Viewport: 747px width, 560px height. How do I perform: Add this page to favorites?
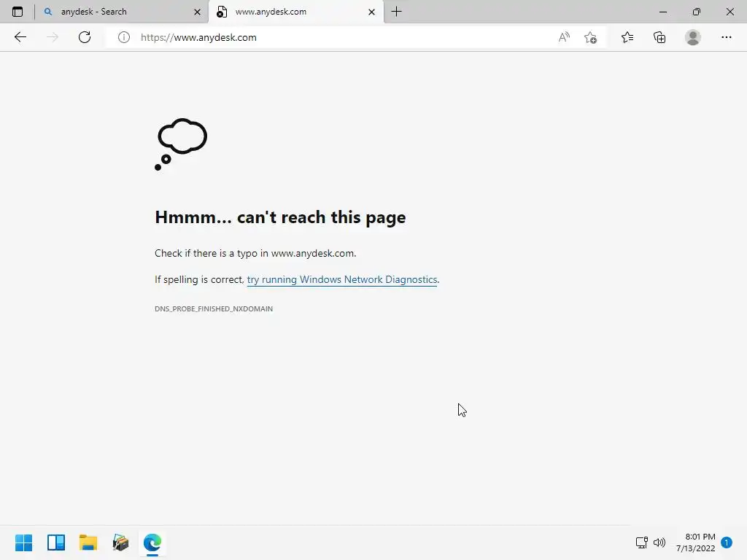pos(590,37)
